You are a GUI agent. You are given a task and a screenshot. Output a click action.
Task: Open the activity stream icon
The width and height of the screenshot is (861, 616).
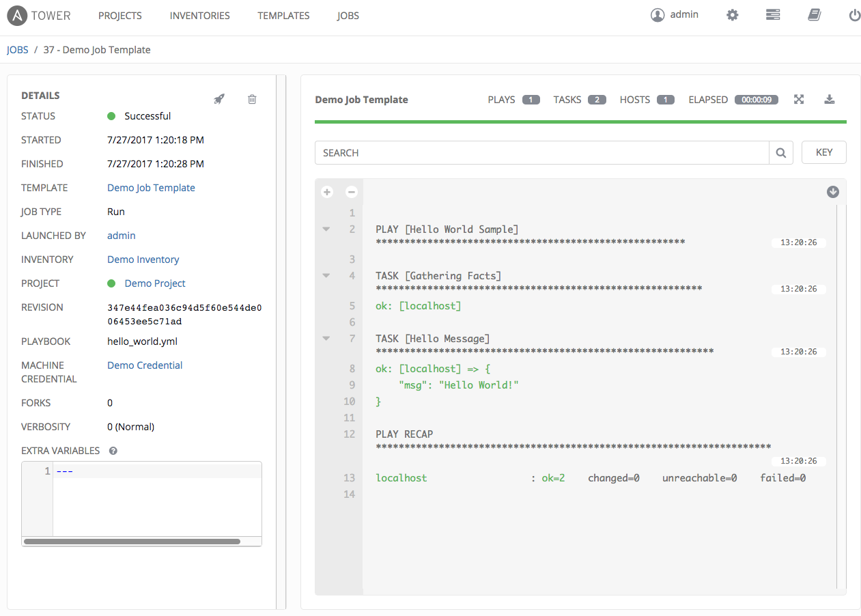[773, 15]
